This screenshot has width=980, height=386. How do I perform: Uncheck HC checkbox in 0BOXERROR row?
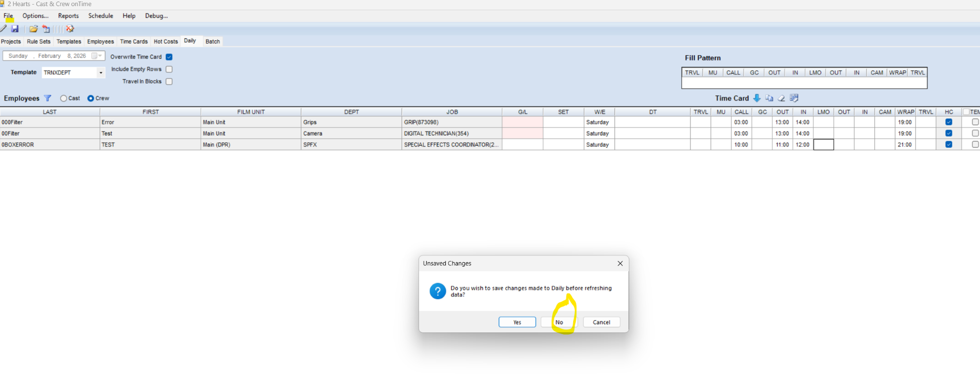point(949,145)
